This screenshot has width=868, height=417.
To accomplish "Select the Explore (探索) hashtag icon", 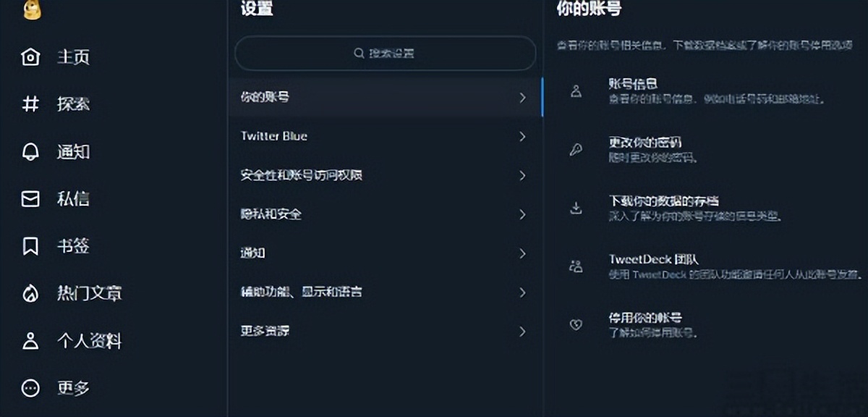I will pos(30,104).
